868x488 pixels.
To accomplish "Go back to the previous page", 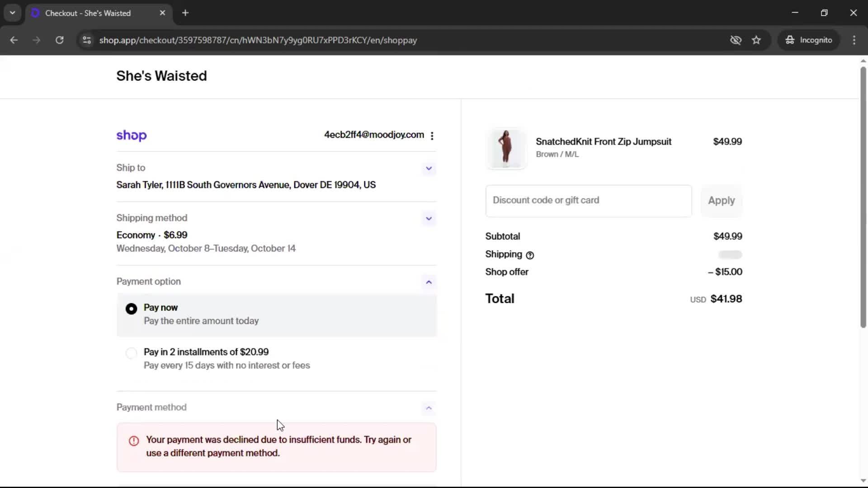I will click(x=14, y=40).
